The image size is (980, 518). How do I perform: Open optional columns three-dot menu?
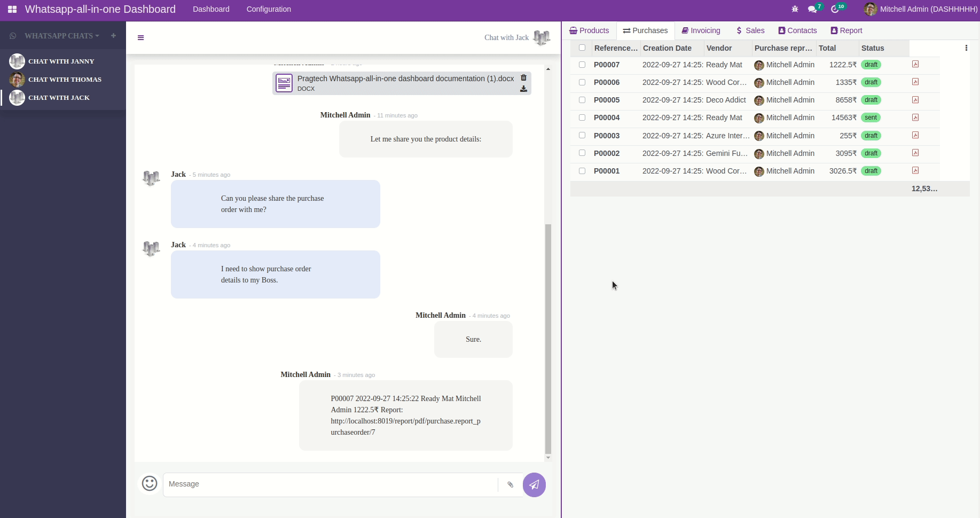coord(966,48)
